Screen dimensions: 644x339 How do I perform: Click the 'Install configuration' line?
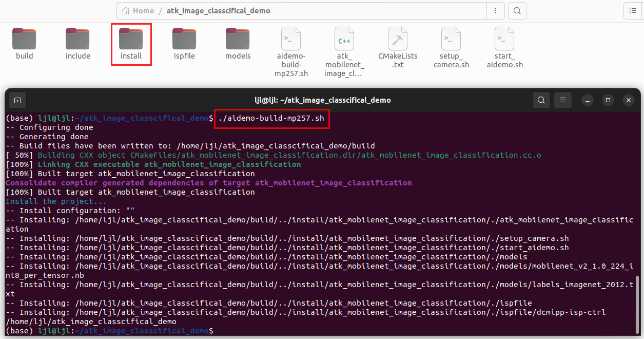(x=70, y=211)
